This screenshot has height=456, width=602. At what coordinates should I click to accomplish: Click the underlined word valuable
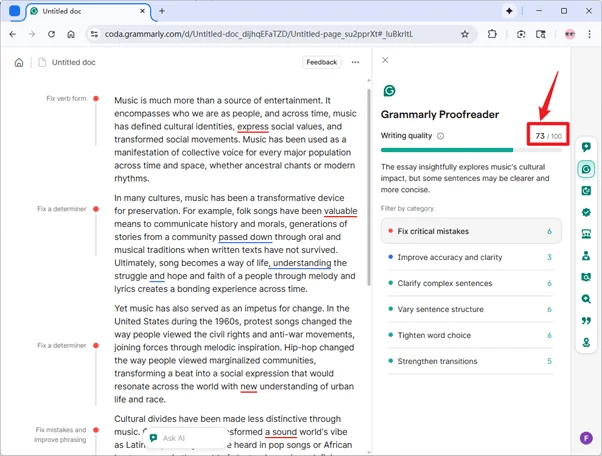point(341,211)
